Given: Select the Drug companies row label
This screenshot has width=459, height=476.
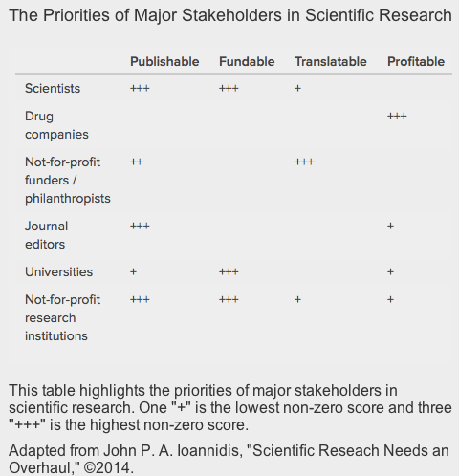Looking at the screenshot, I should [56, 125].
